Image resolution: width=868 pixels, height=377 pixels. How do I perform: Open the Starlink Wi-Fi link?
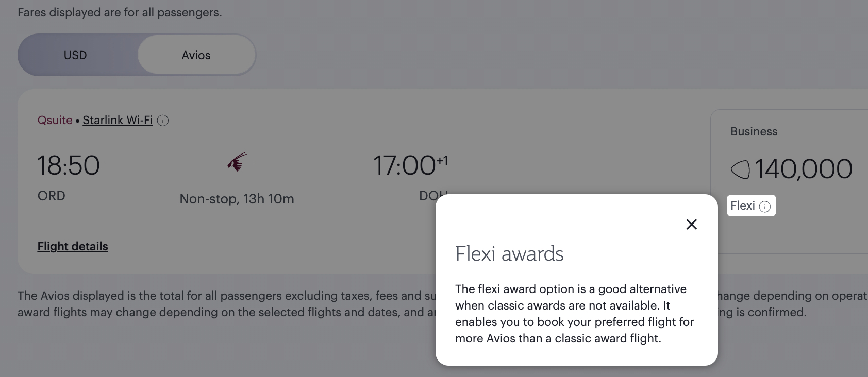pyautogui.click(x=117, y=120)
